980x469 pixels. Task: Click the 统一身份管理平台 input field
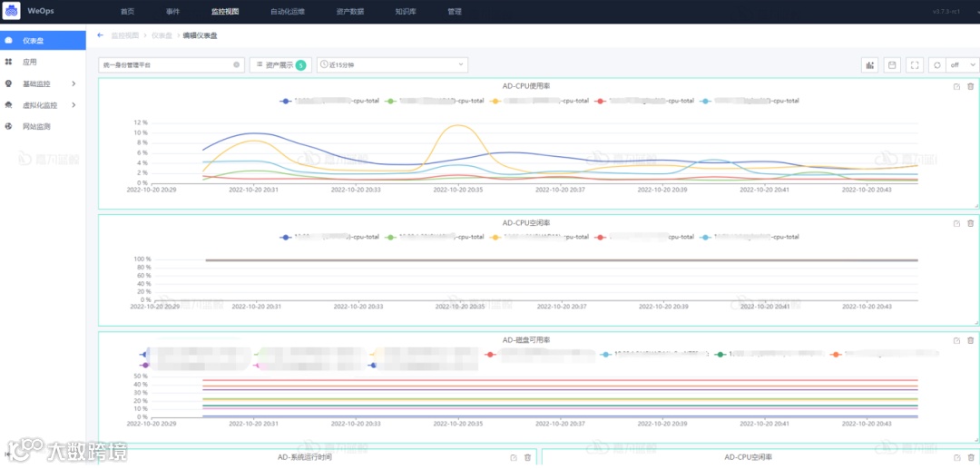171,65
